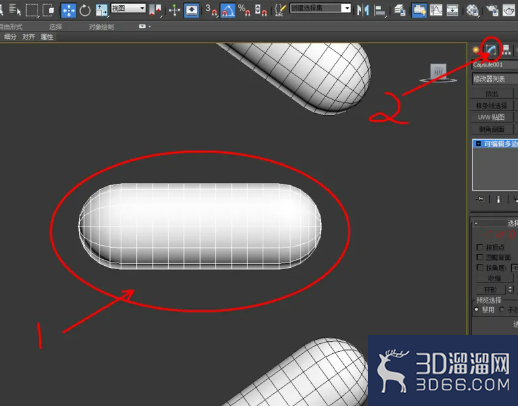518x406 pixels.
Task: Select the horizontal capsule in the viewport
Action: (200, 226)
